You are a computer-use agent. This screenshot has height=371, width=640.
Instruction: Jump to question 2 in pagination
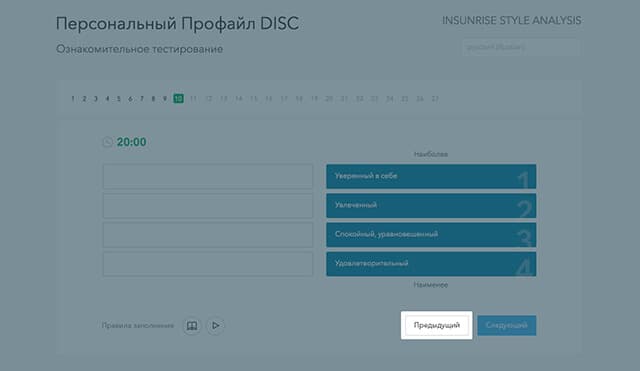[x=84, y=99]
